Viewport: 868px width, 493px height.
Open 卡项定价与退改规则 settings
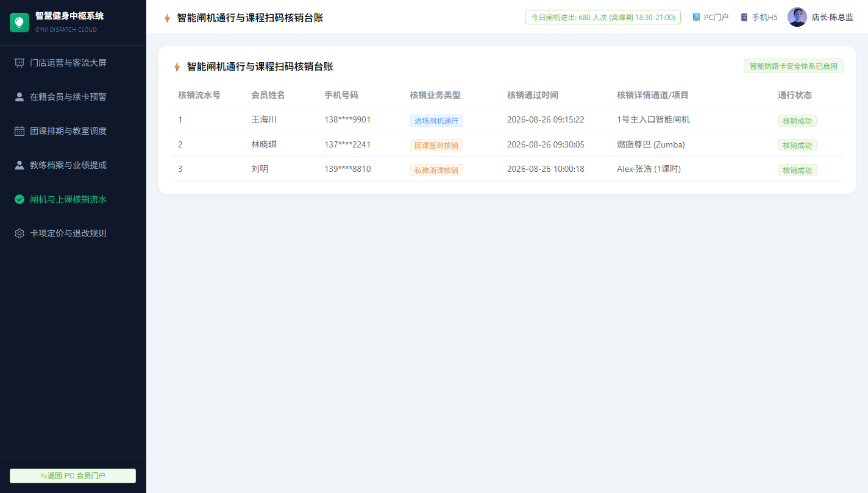pos(73,233)
